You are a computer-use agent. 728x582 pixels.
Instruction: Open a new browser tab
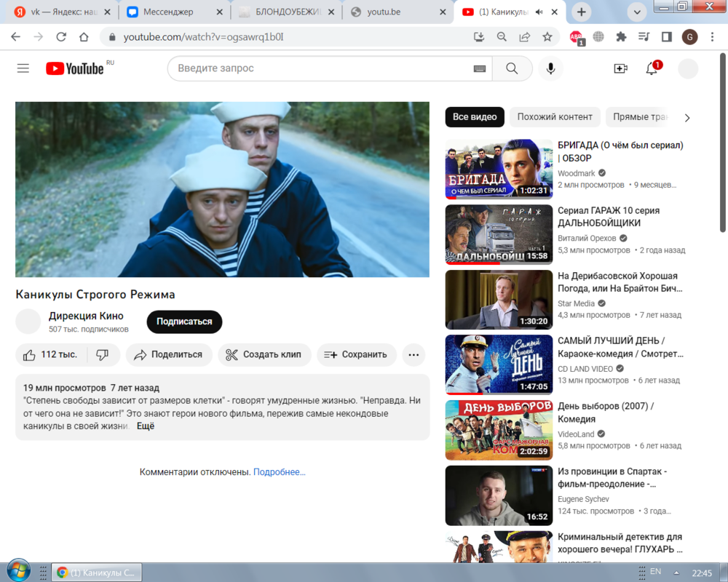coord(581,12)
